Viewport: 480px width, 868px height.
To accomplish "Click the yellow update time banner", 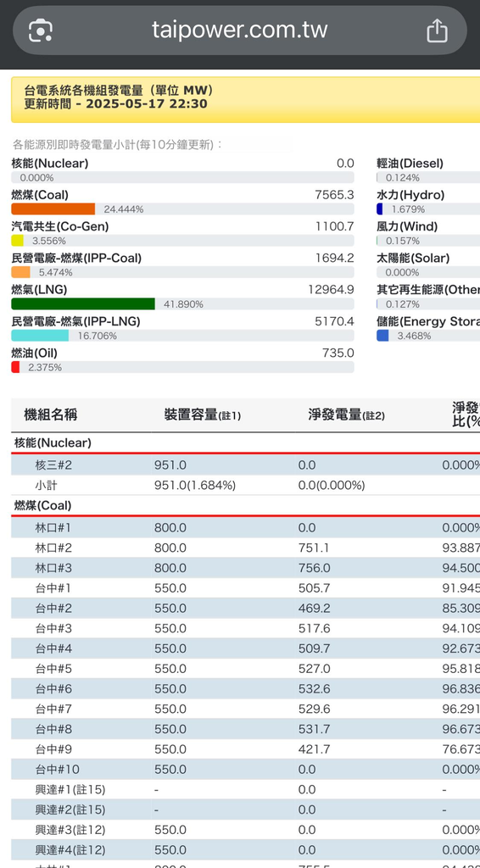I will click(x=245, y=100).
